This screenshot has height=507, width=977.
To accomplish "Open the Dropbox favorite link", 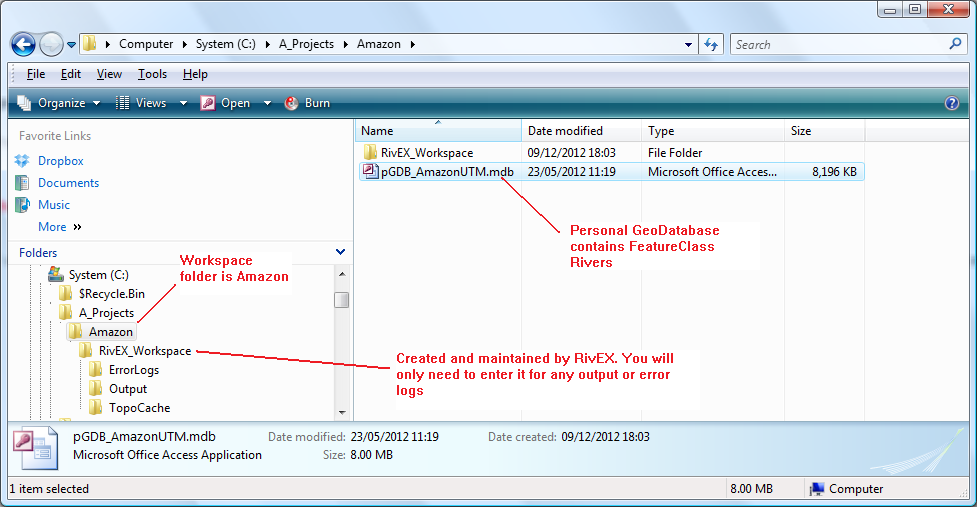I will (60, 161).
